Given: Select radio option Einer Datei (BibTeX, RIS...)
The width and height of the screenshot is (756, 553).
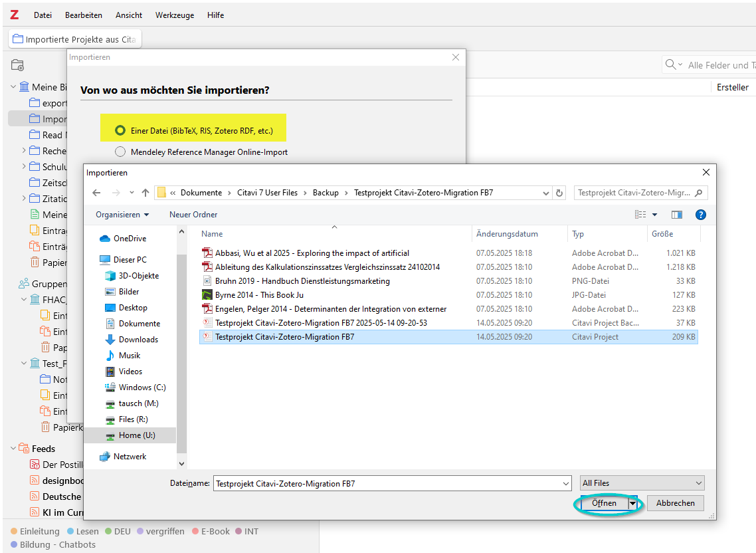Looking at the screenshot, I should click(120, 130).
